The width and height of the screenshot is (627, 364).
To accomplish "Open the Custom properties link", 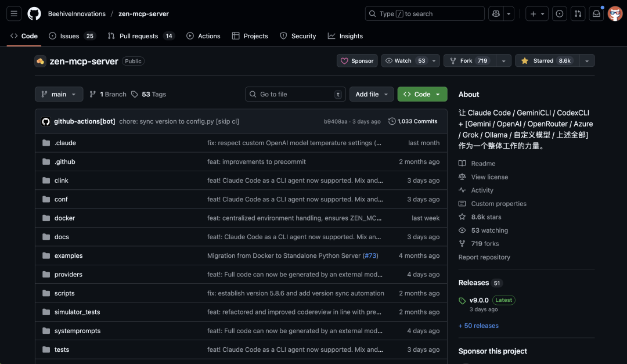I will click(x=499, y=204).
